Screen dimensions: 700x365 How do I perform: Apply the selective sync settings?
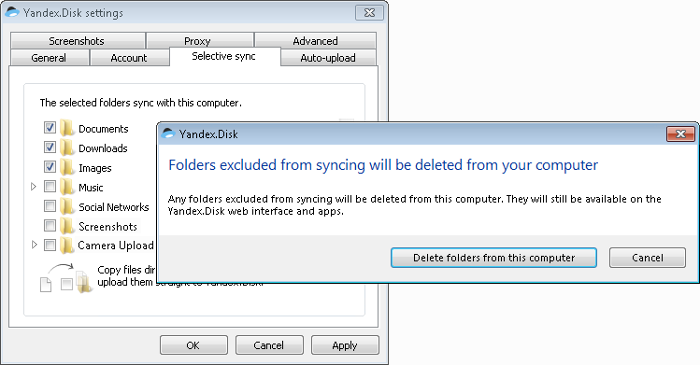345,345
